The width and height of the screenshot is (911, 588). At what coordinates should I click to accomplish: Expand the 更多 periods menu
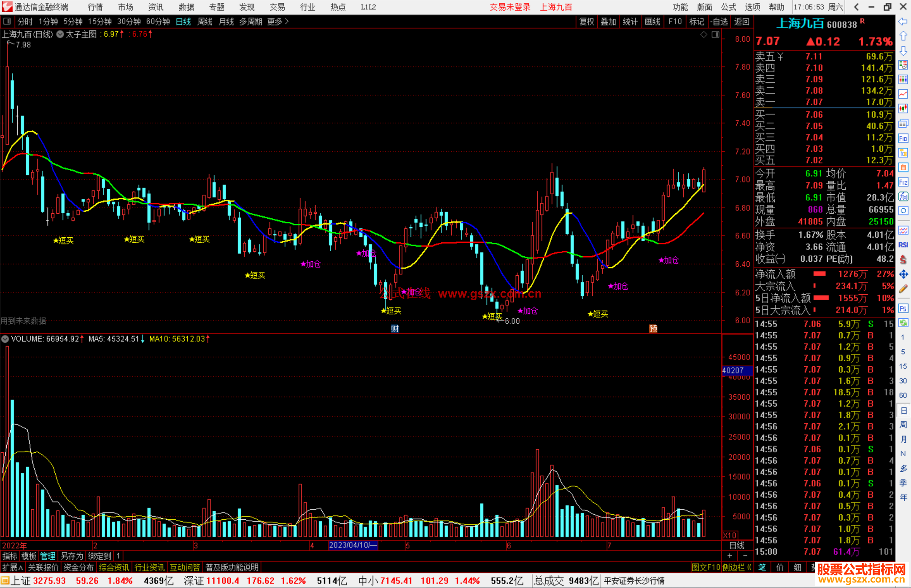[278, 21]
